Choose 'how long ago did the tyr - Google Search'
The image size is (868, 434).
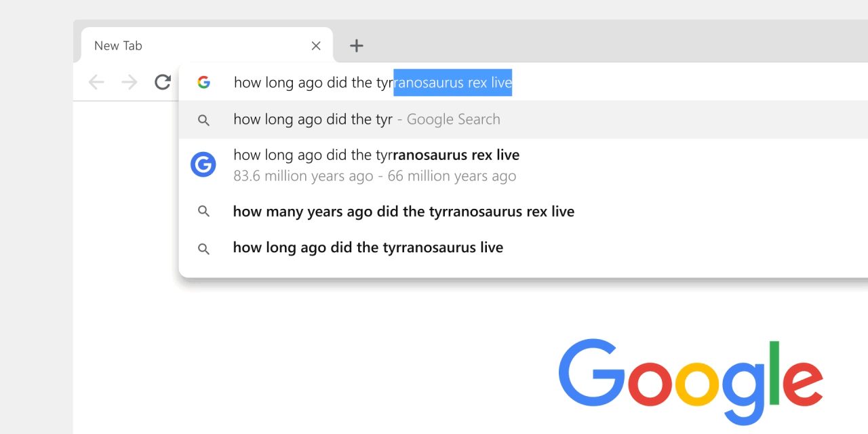coord(313,119)
